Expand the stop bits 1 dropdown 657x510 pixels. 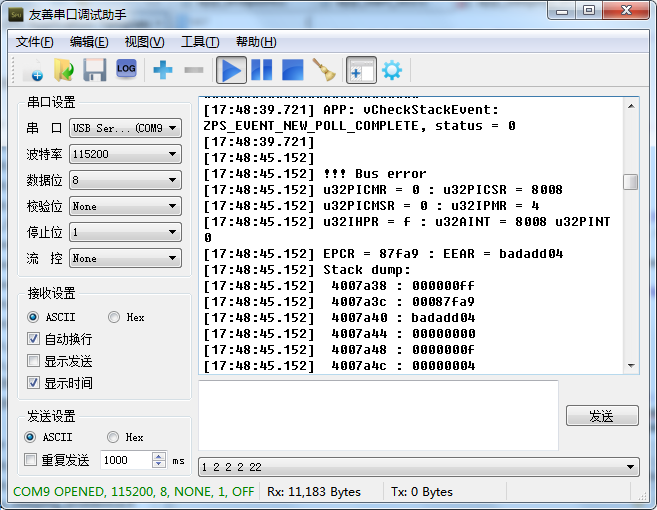[x=125, y=232]
